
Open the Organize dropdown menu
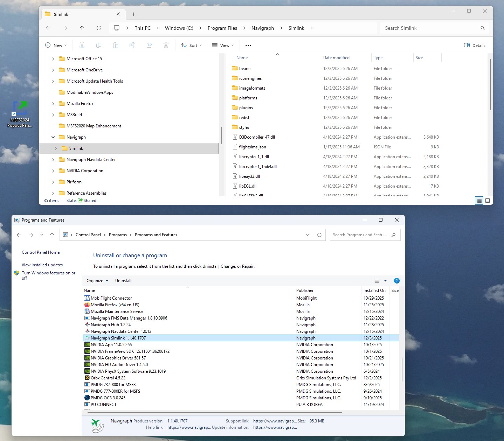point(97,281)
